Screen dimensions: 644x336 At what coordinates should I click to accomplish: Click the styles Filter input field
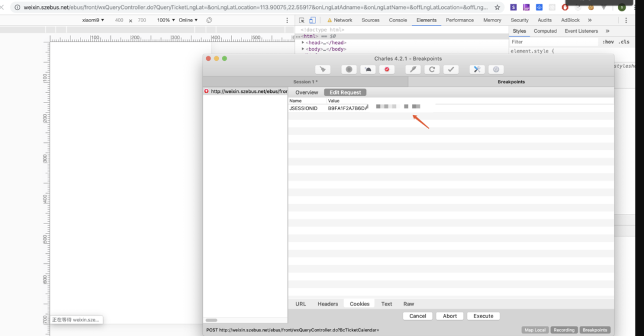[x=553, y=42]
